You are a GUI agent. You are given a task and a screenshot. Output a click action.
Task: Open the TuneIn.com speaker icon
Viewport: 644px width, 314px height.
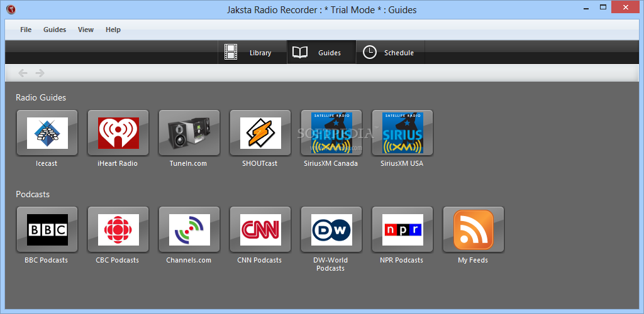(x=189, y=133)
